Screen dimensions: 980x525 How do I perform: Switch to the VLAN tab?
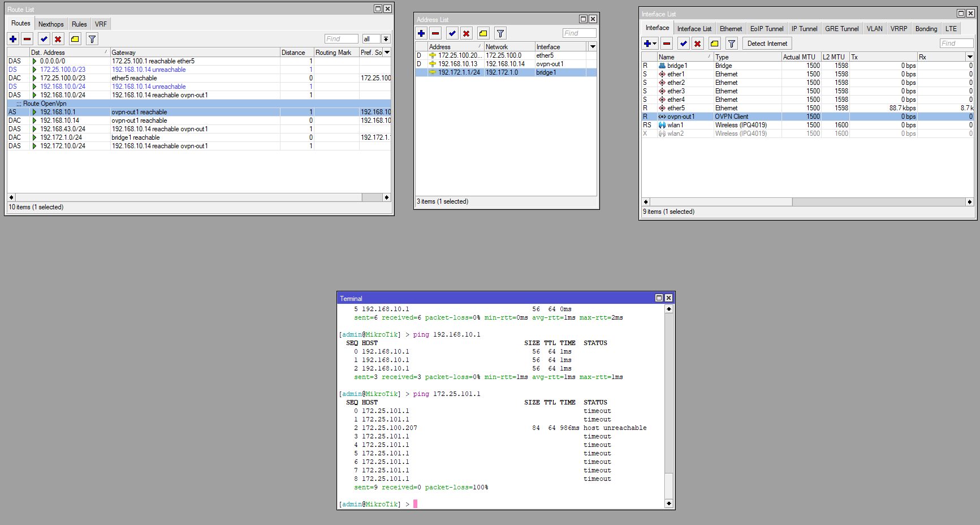pyautogui.click(x=874, y=29)
